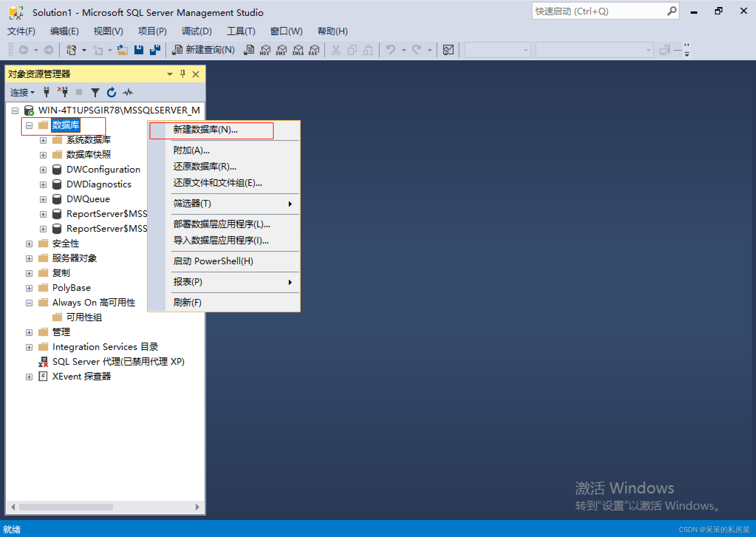
Task: Click the Paste icon in toolbar
Action: [368, 50]
